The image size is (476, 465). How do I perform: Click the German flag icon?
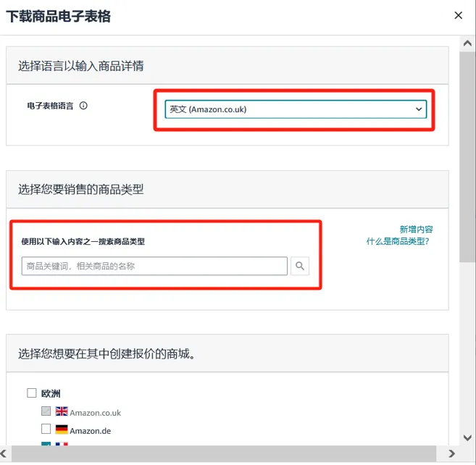coord(62,430)
